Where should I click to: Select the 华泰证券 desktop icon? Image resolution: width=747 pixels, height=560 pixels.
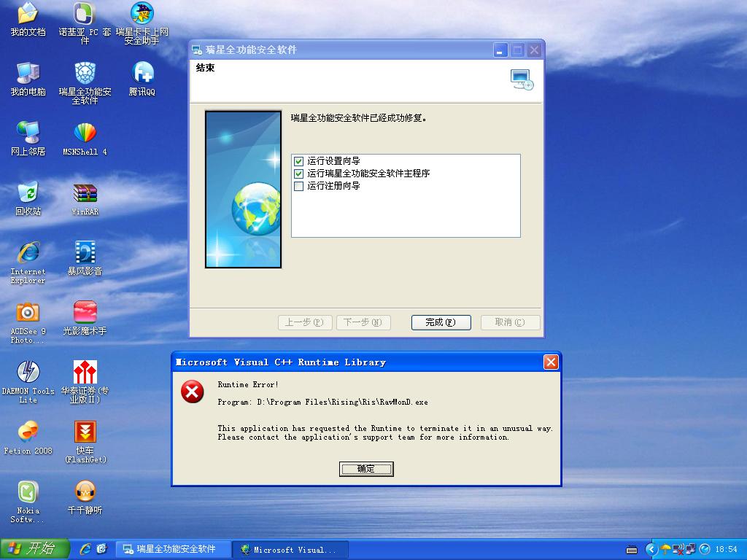click(x=85, y=383)
